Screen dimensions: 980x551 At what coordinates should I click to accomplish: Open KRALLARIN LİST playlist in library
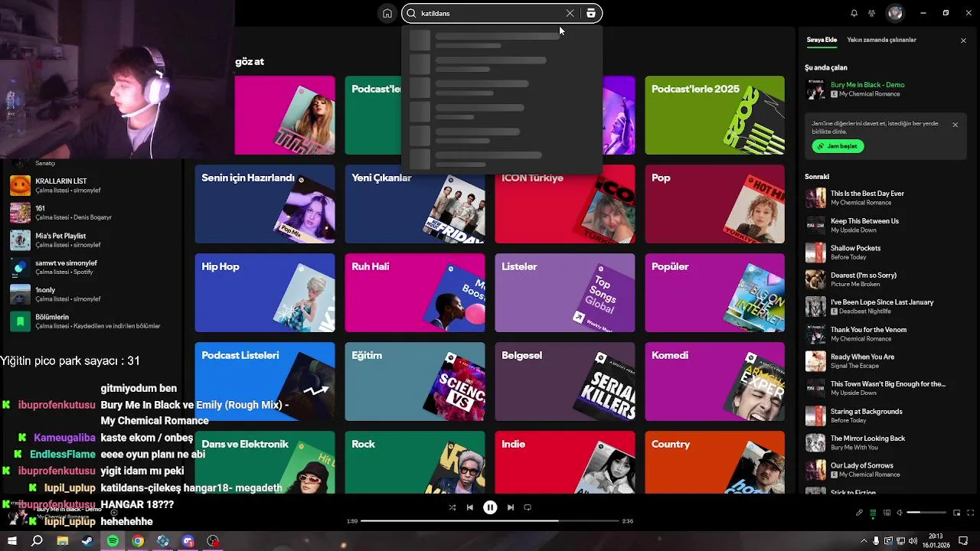coord(92,185)
